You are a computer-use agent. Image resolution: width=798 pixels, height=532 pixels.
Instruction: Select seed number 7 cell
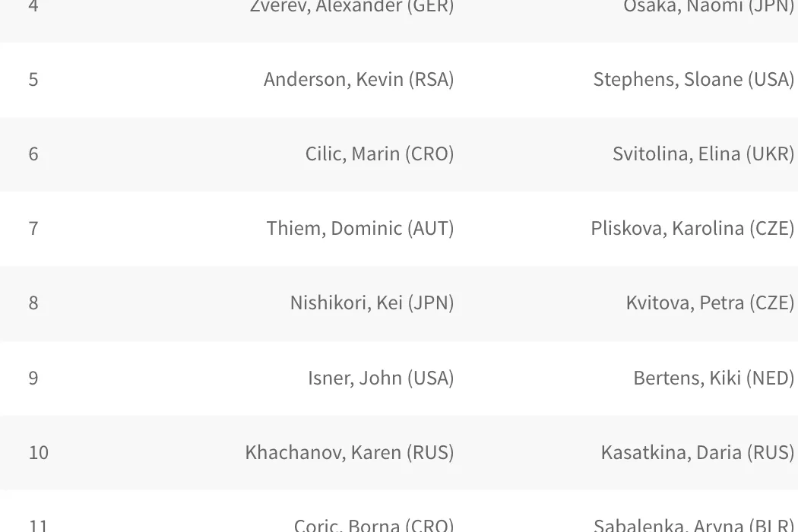tap(33, 229)
